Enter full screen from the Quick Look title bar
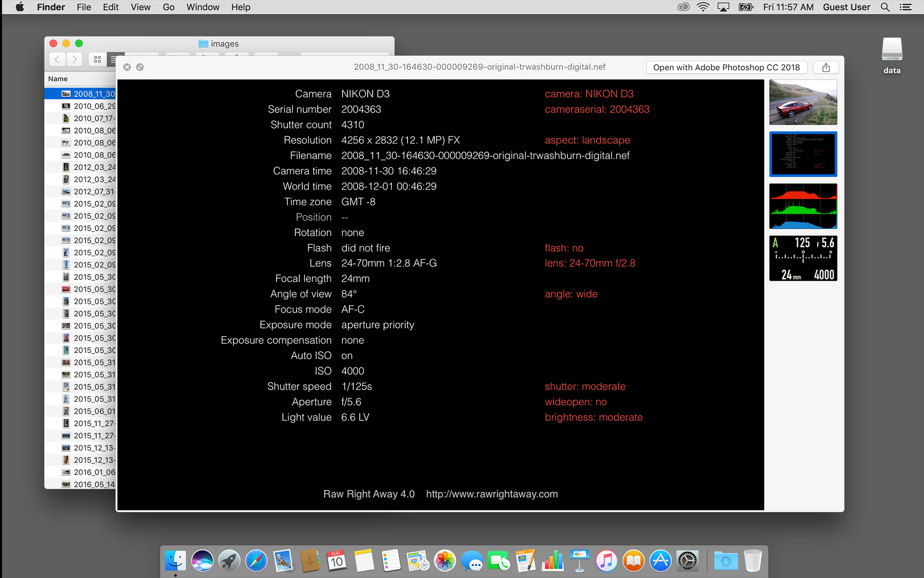The width and height of the screenshot is (924, 578). pyautogui.click(x=140, y=67)
